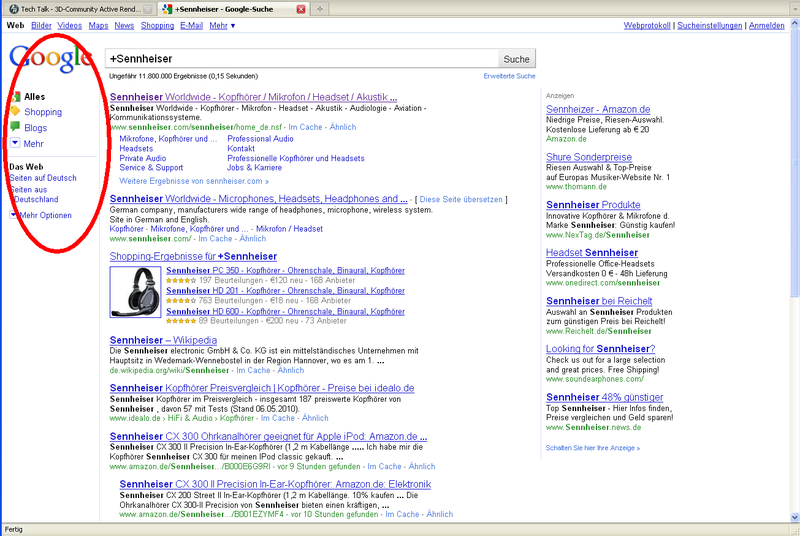Image resolution: width=800 pixels, height=536 pixels.
Task: Click Anmelden to sign in
Action: pos(766,25)
